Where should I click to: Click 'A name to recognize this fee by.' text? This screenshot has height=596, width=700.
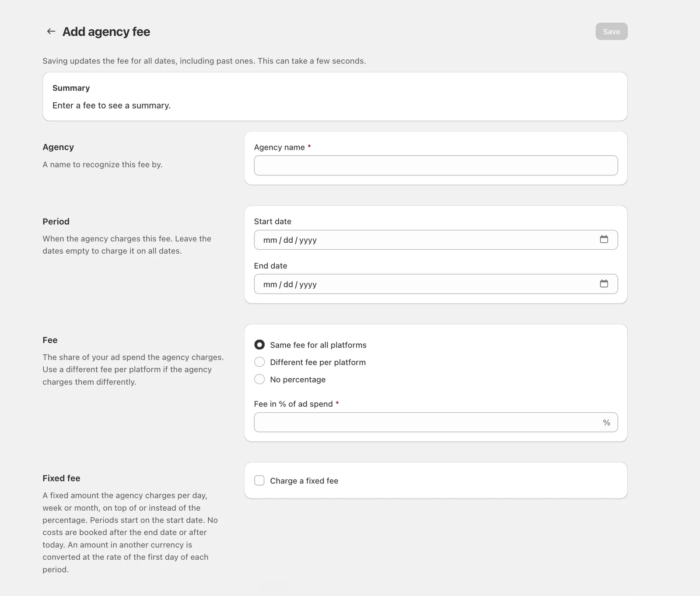(102, 164)
